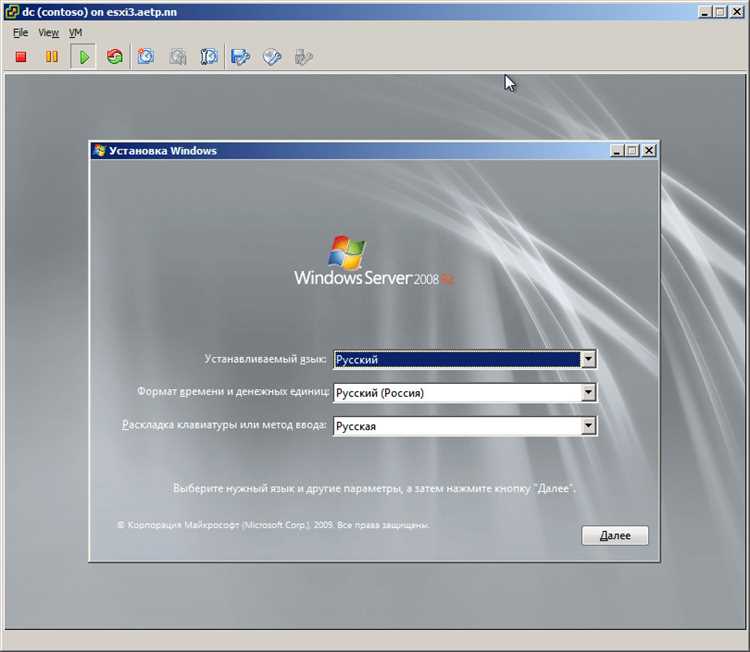Click the yellow Suspend (pause) toolbar icon
The width and height of the screenshot is (750, 652).
[52, 57]
